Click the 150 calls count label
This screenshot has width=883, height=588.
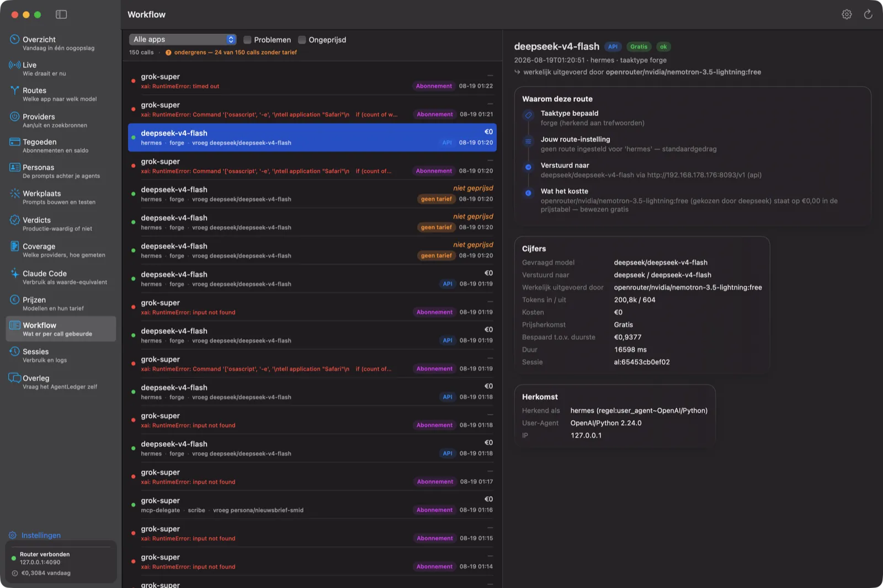141,52
